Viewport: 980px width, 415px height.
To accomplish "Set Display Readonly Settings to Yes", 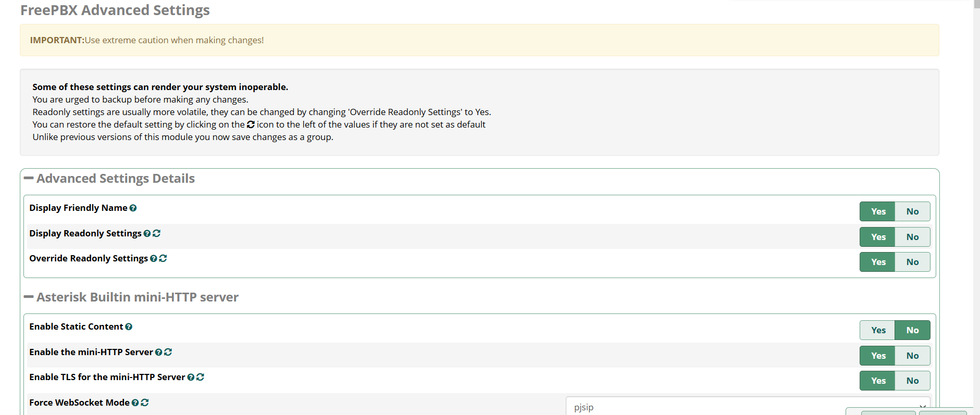I will (x=877, y=237).
